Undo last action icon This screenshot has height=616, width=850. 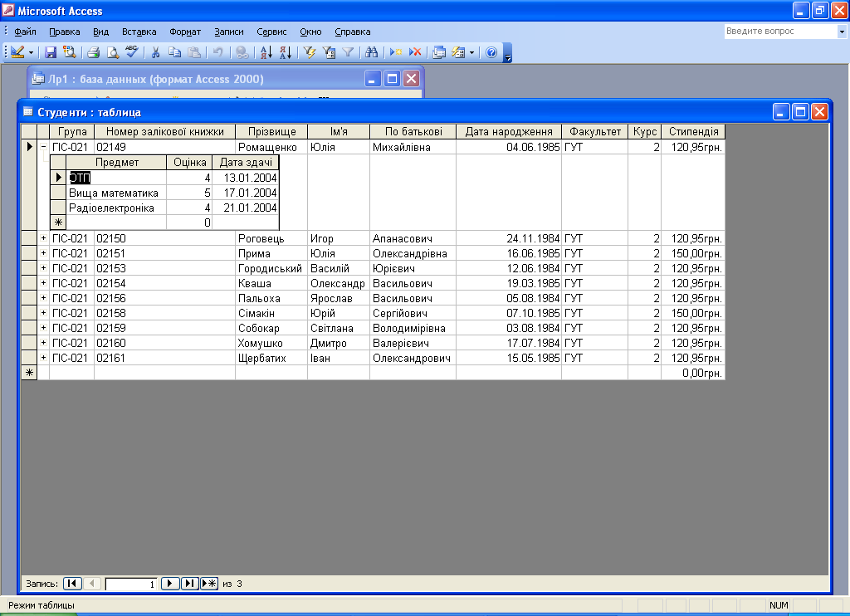tap(218, 52)
